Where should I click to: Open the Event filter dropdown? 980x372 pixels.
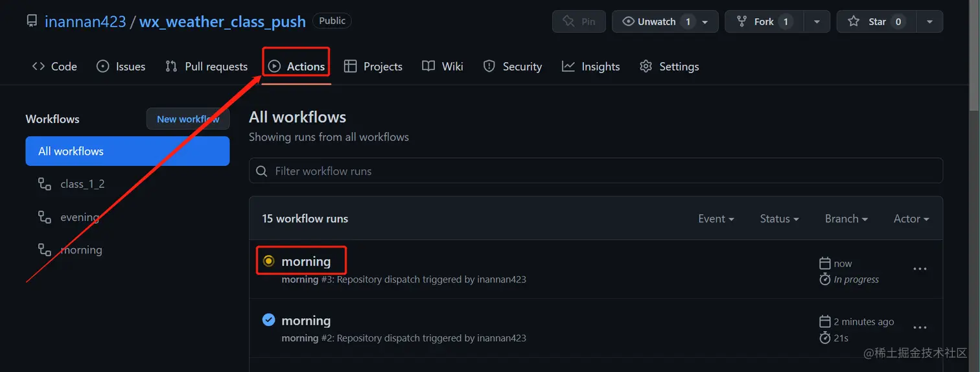pos(716,218)
